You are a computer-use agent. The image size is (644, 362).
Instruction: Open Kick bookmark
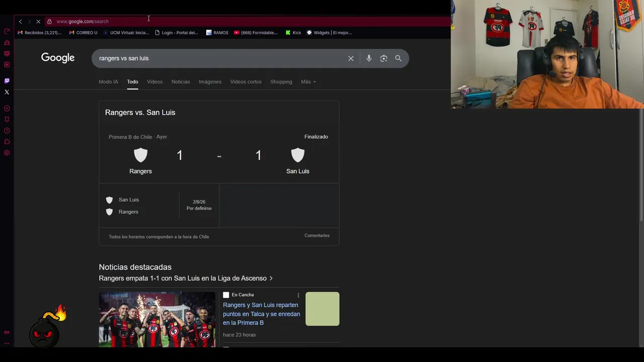pyautogui.click(x=293, y=33)
